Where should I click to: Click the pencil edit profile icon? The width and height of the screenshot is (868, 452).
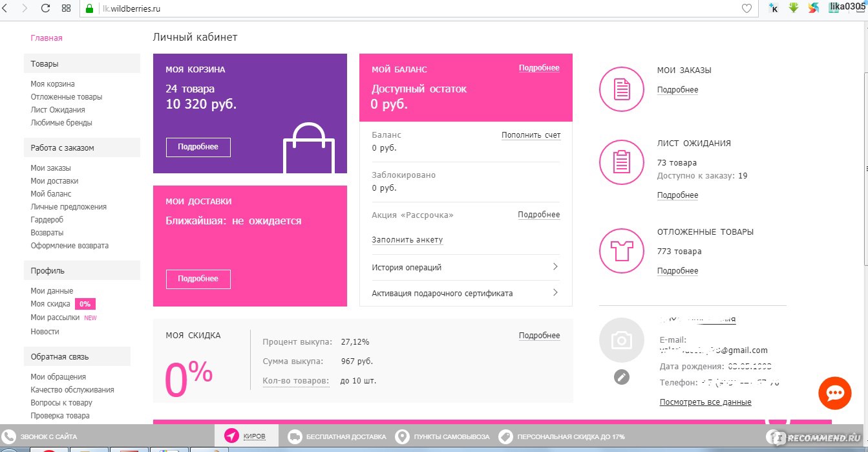[x=621, y=377]
